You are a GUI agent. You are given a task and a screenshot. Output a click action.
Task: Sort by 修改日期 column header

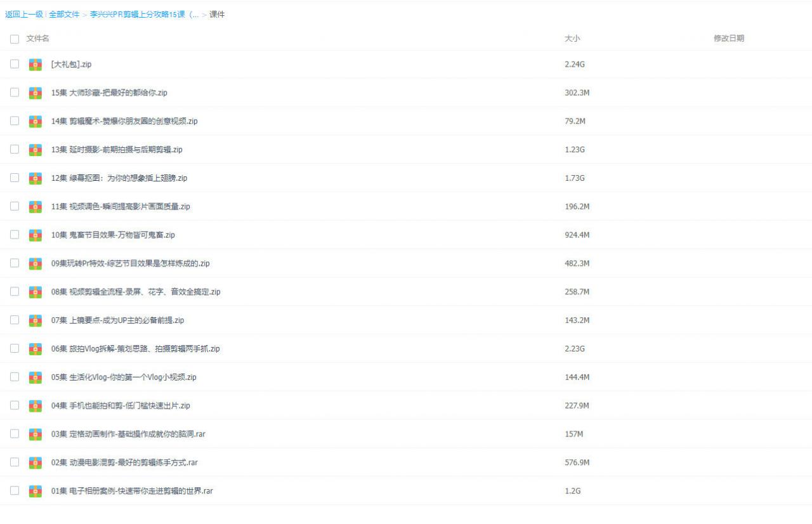point(729,39)
